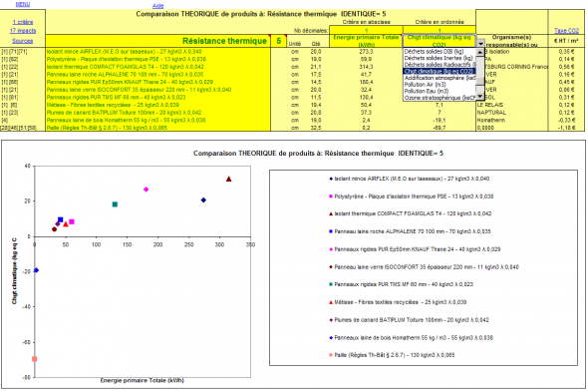Select highlighted 'Chgt climatique (kg eq CO2)' list entry
Image resolution: width=588 pixels, height=391 pixels.
pyautogui.click(x=440, y=71)
